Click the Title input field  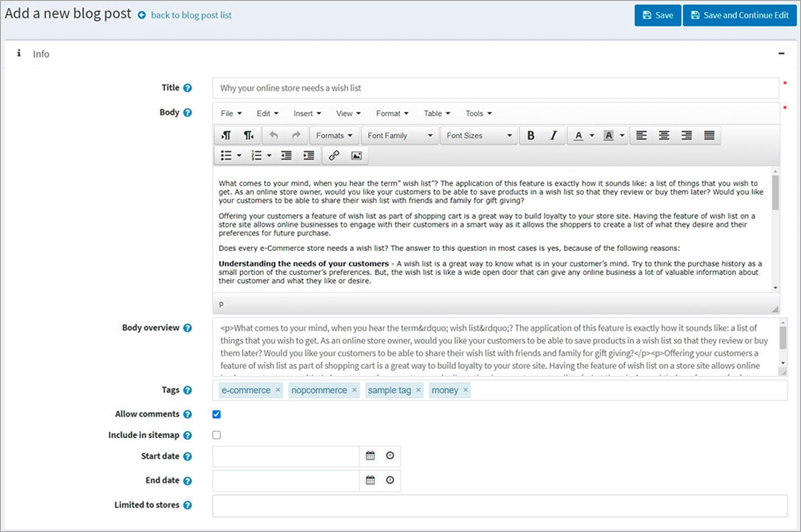click(495, 88)
